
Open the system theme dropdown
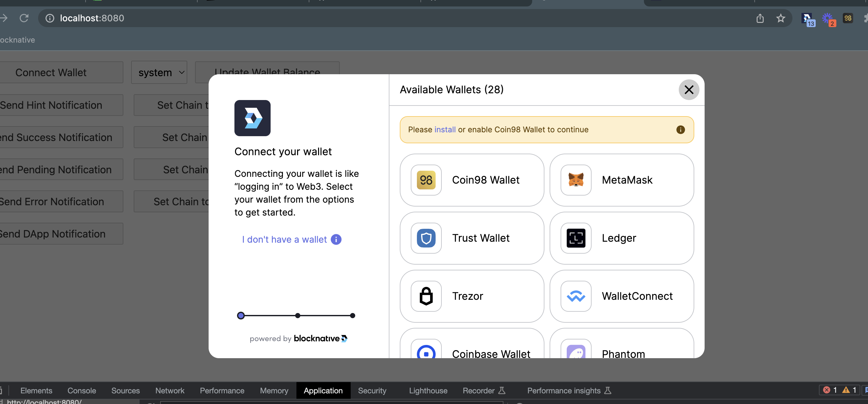pos(159,72)
